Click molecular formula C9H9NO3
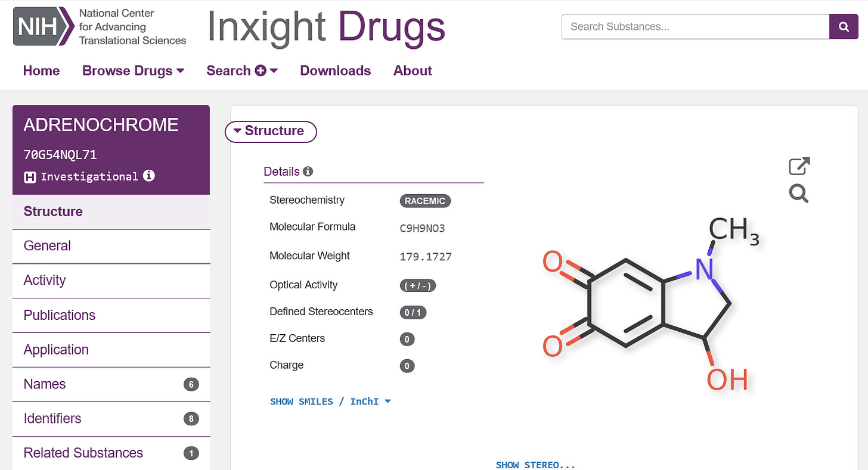Image resolution: width=868 pixels, height=470 pixels. (x=422, y=228)
